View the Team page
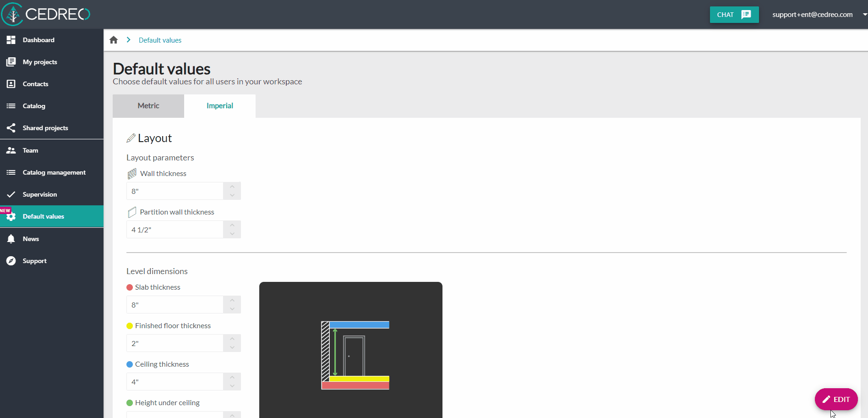The image size is (868, 418). (x=30, y=150)
